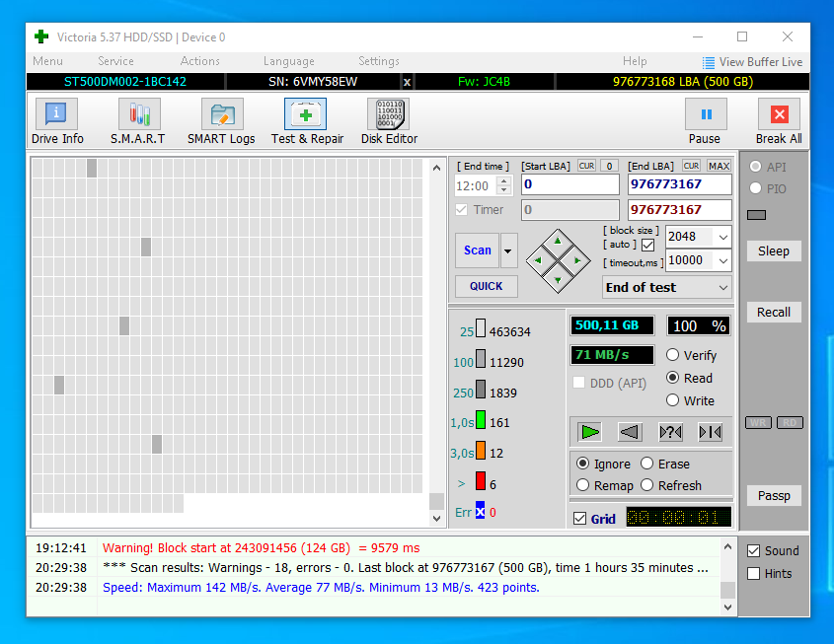Click the small grey indicator under PIO
This screenshot has width=834, height=644.
pyautogui.click(x=756, y=215)
